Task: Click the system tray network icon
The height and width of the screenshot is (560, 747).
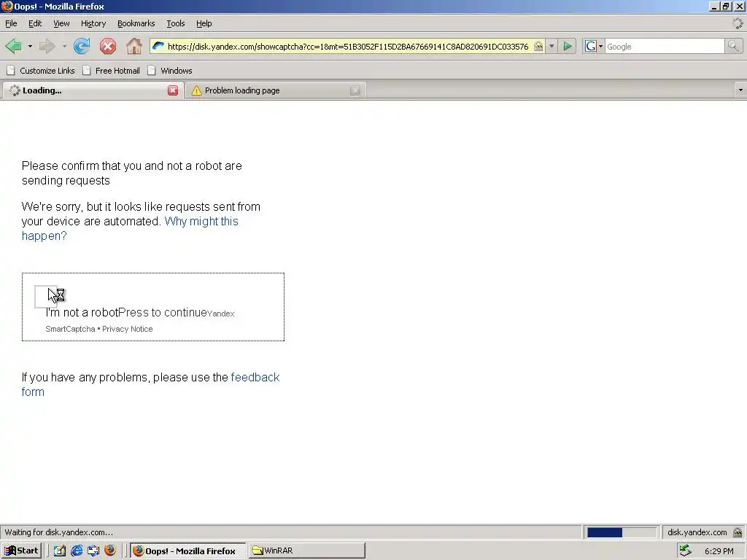Action: pos(685,551)
